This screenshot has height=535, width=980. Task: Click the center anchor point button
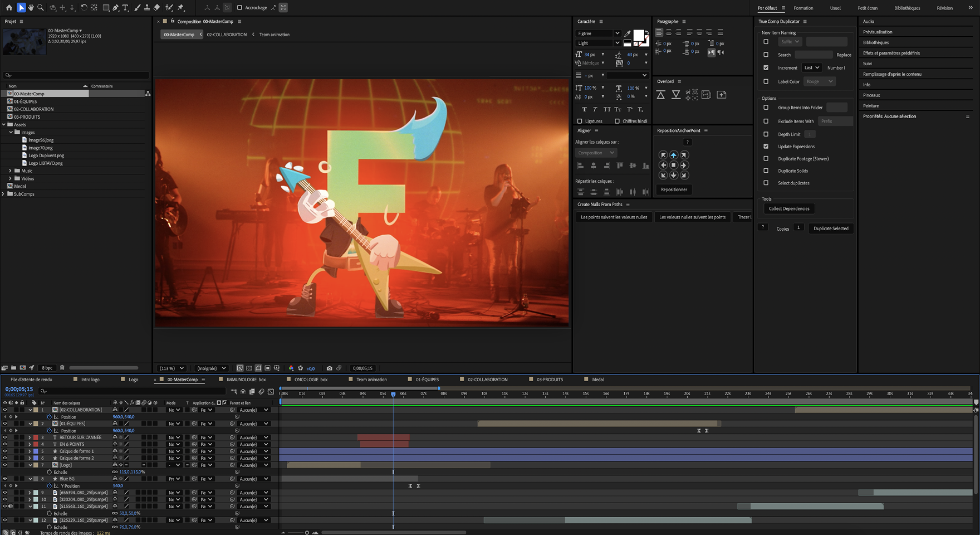tap(673, 166)
